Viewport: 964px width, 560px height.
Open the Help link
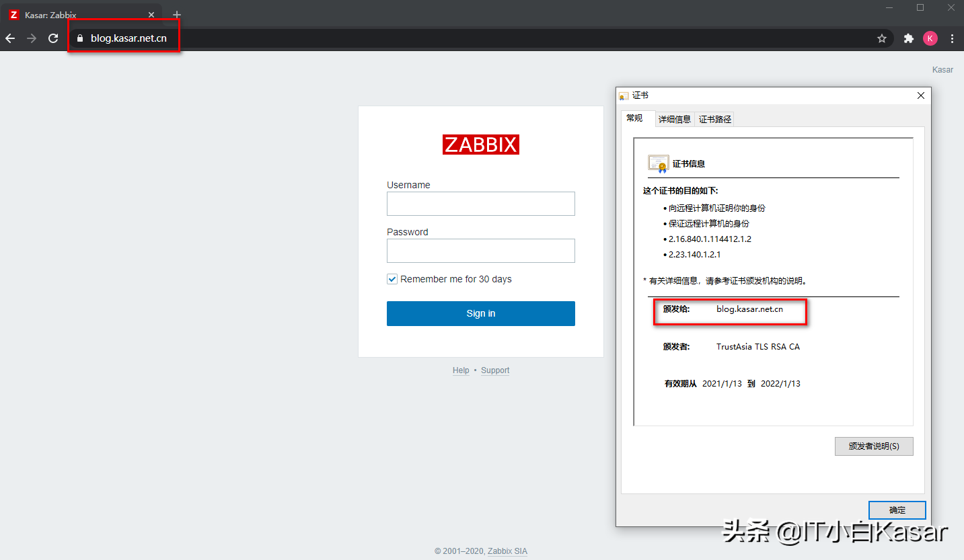pyautogui.click(x=461, y=370)
